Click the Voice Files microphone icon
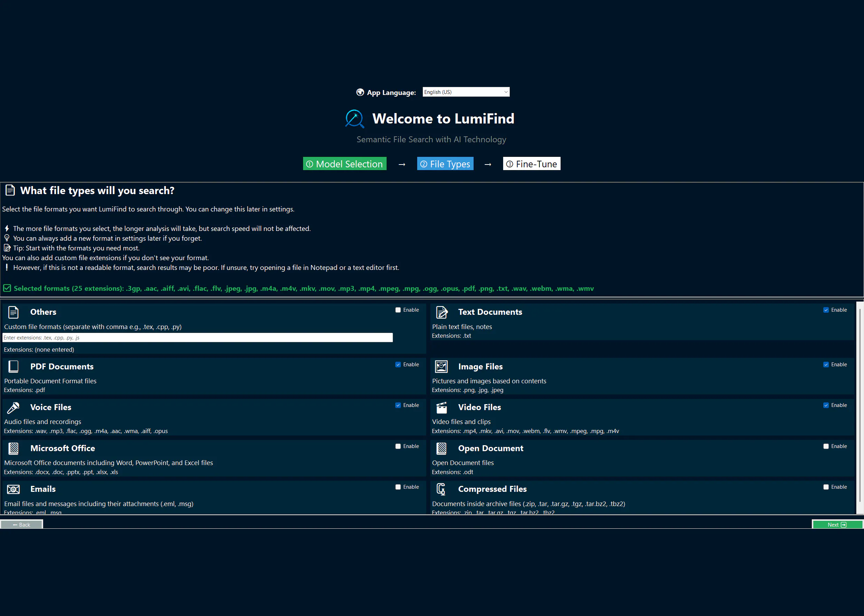This screenshot has height=616, width=864. [x=13, y=407]
